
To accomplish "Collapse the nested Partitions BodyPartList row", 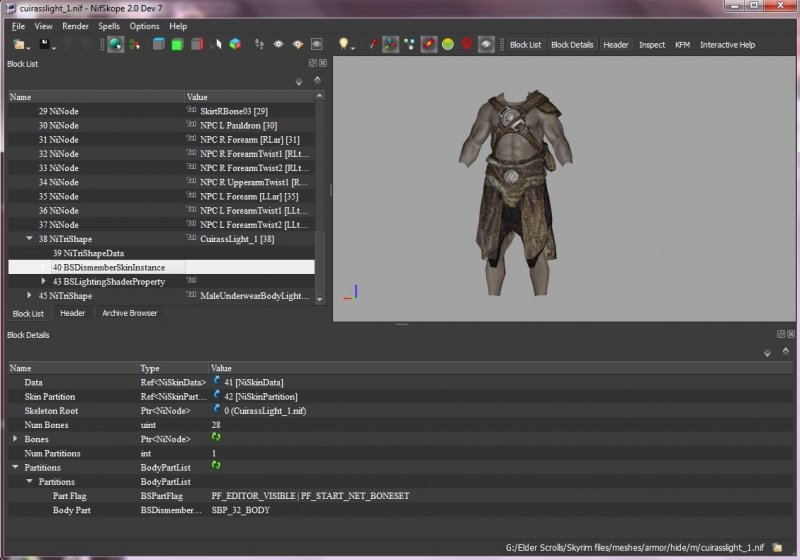I will 29,481.
